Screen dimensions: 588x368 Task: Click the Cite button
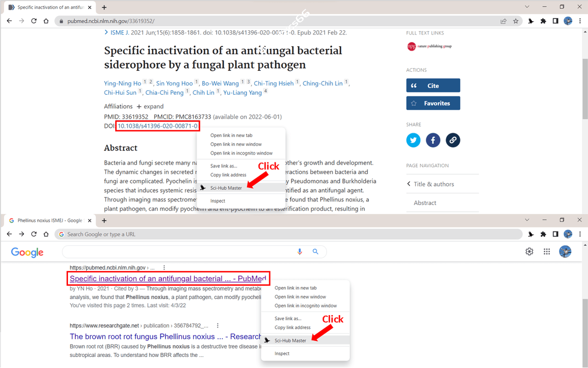433,86
